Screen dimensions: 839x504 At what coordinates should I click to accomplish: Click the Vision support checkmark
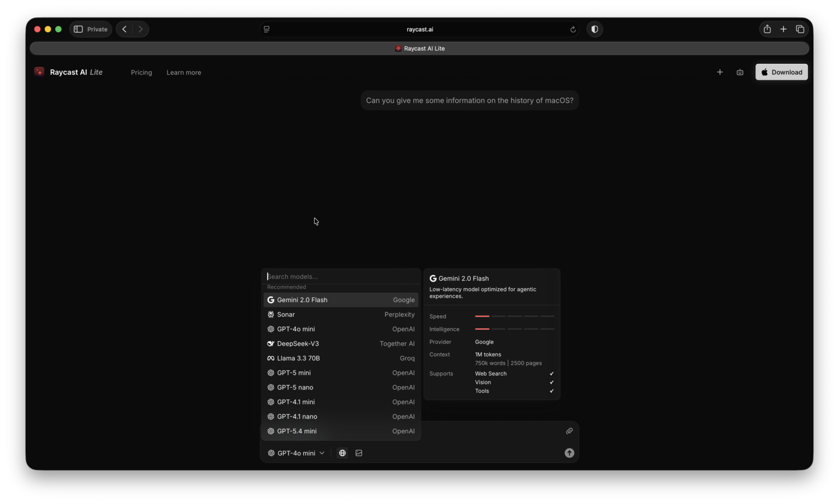552,382
